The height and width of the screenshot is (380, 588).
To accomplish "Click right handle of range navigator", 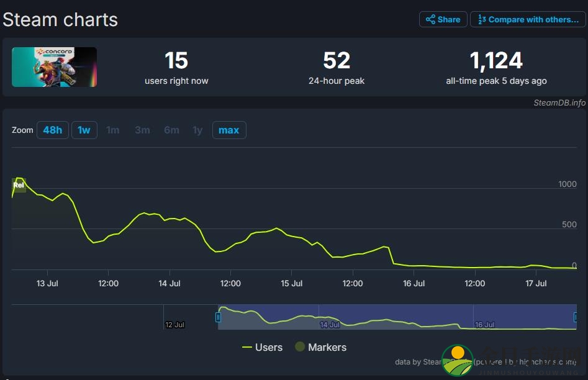I will [576, 317].
